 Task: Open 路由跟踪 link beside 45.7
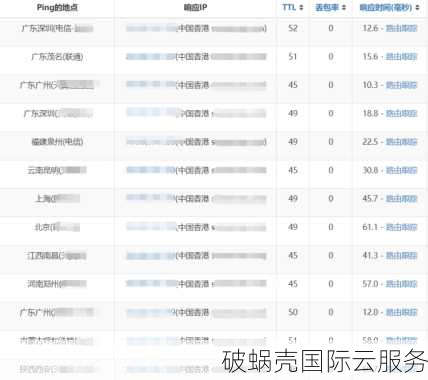click(402, 199)
